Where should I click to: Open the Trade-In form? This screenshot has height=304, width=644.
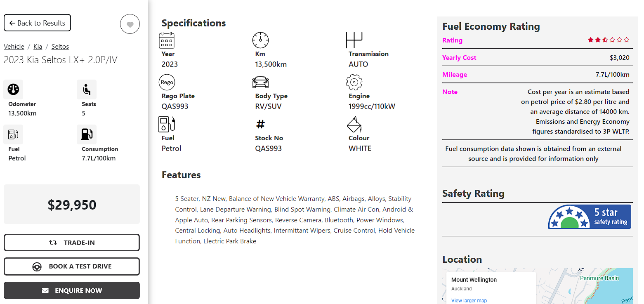coord(72,243)
